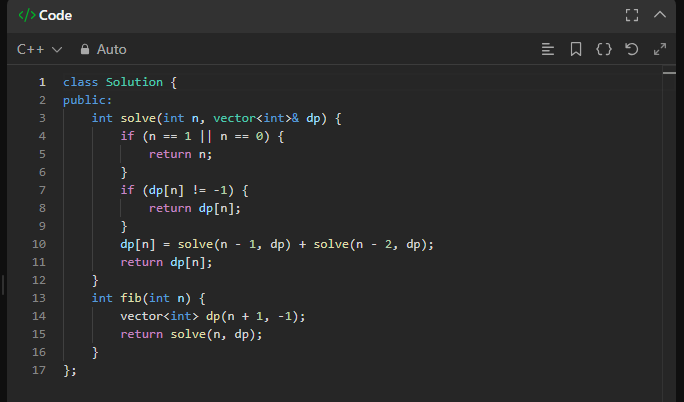Click the fib function name on line 13

click(x=131, y=298)
